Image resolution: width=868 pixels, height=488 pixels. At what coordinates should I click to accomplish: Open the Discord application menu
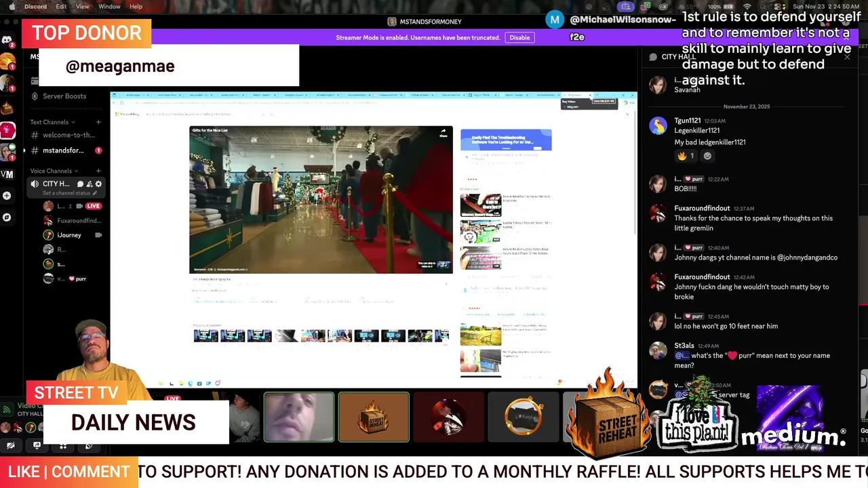[x=35, y=7]
